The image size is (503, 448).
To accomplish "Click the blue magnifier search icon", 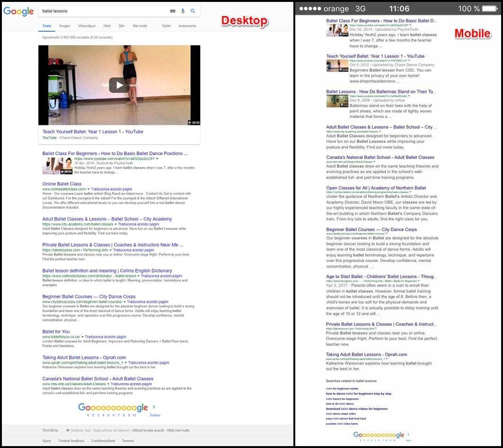I will (x=193, y=11).
